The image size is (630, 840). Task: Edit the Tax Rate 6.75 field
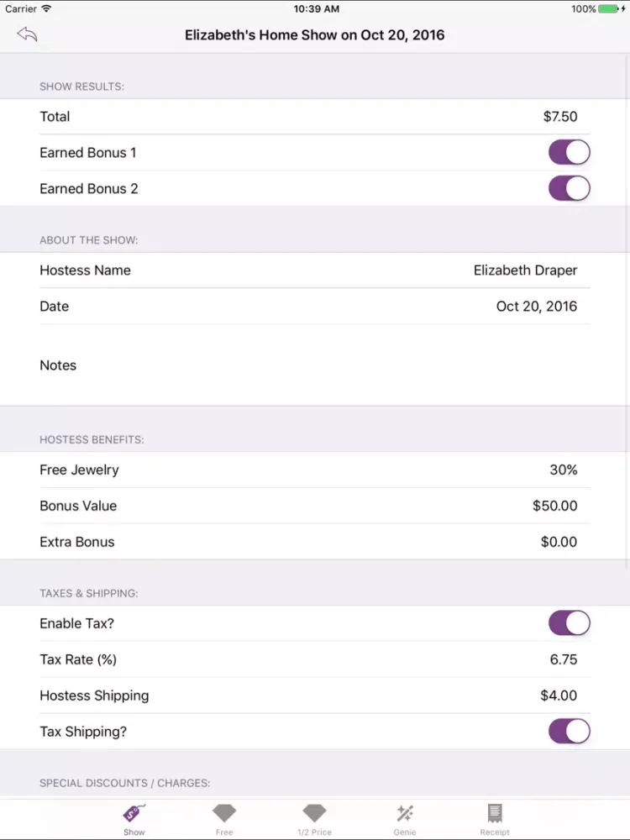pyautogui.click(x=563, y=659)
